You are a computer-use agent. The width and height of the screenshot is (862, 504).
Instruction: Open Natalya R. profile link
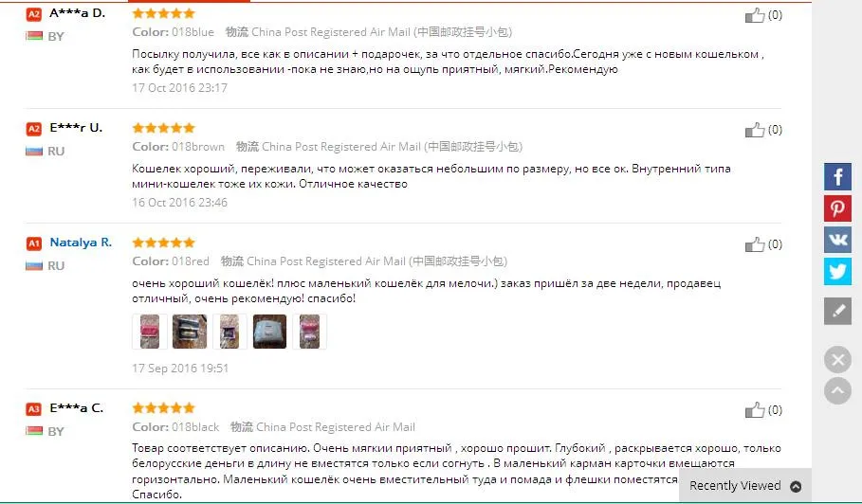tap(81, 243)
